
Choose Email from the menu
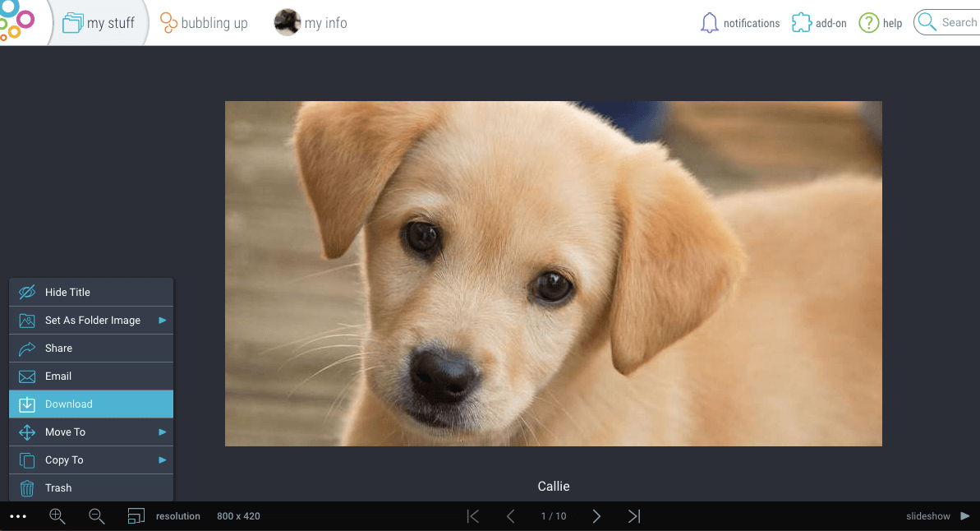(91, 376)
